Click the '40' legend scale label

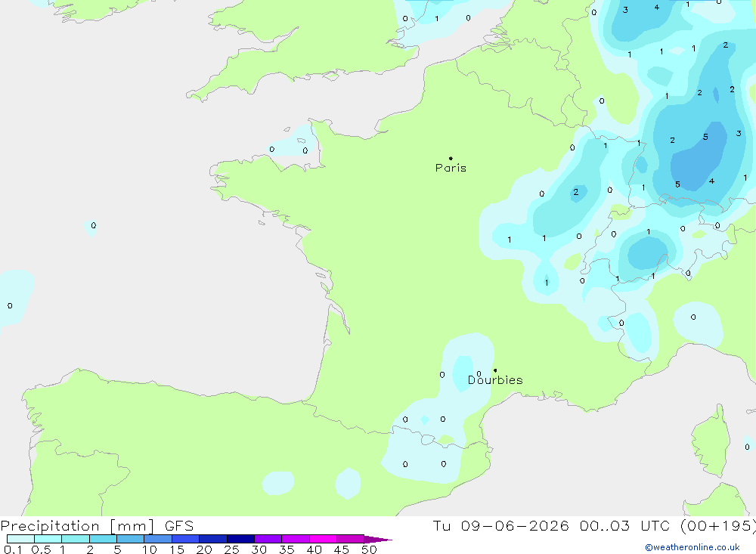(x=314, y=549)
